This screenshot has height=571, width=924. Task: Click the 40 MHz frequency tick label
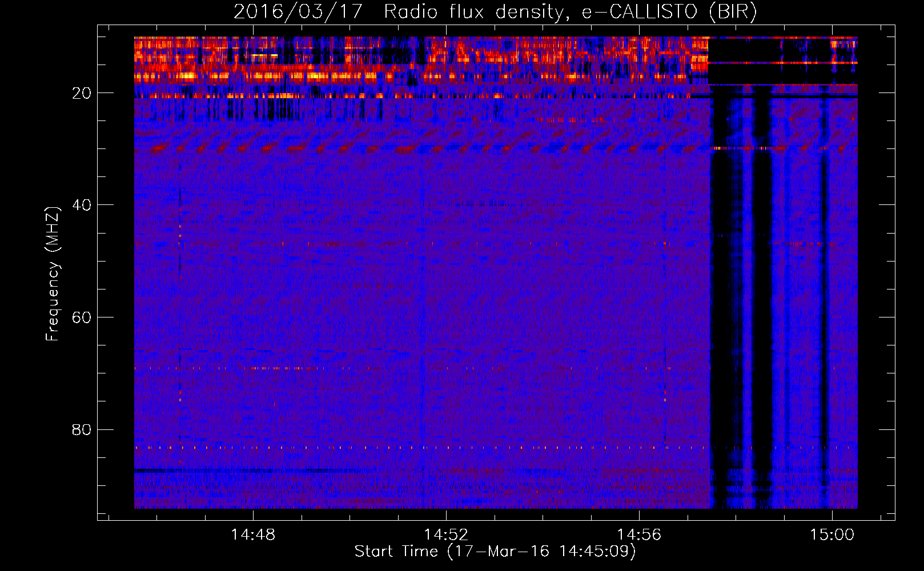(82, 205)
